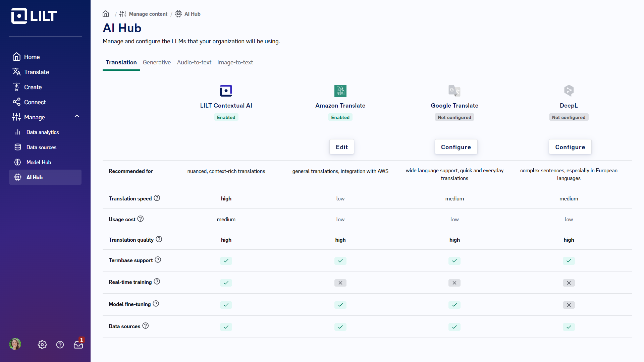Click Real-time training help icon

[157, 282]
